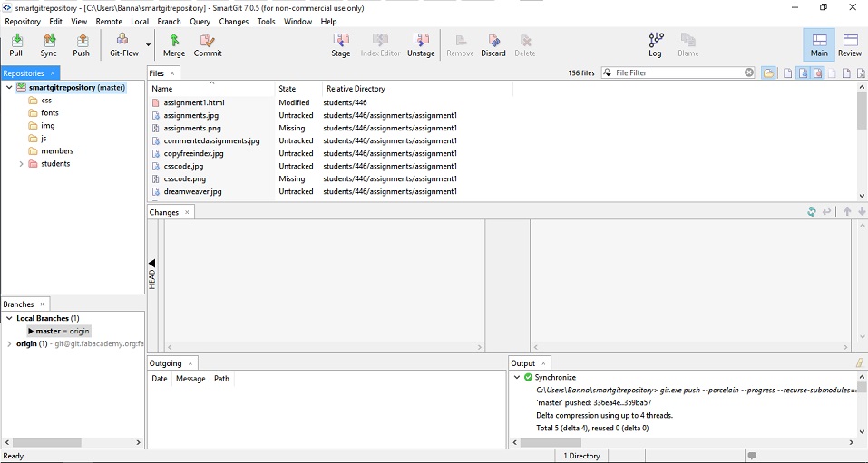This screenshot has width=868, height=463.
Task: Close the Changes panel tab
Action: click(x=187, y=212)
